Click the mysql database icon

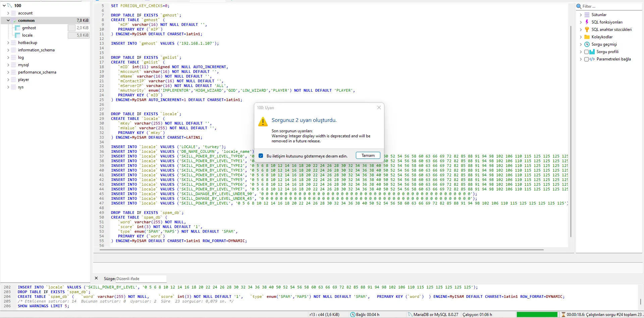click(14, 65)
